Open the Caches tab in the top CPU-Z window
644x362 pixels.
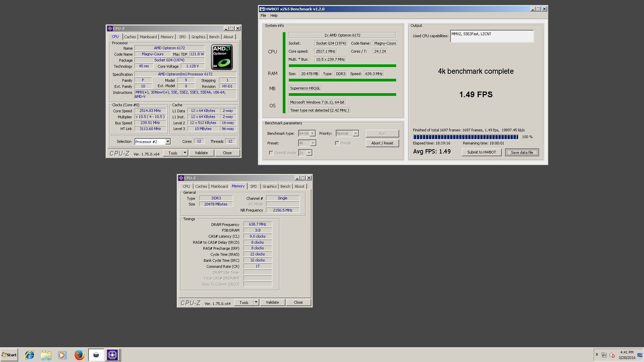click(x=130, y=37)
